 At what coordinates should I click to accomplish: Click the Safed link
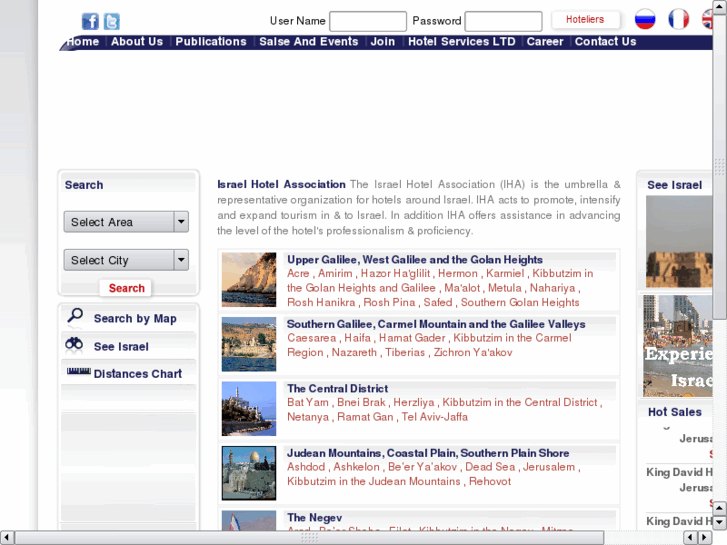click(x=438, y=302)
